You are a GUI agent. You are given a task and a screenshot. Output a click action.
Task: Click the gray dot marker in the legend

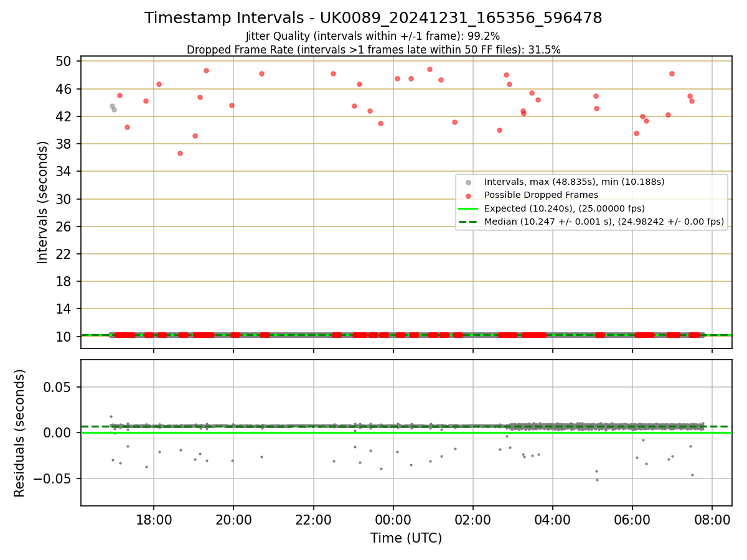pyautogui.click(x=469, y=182)
